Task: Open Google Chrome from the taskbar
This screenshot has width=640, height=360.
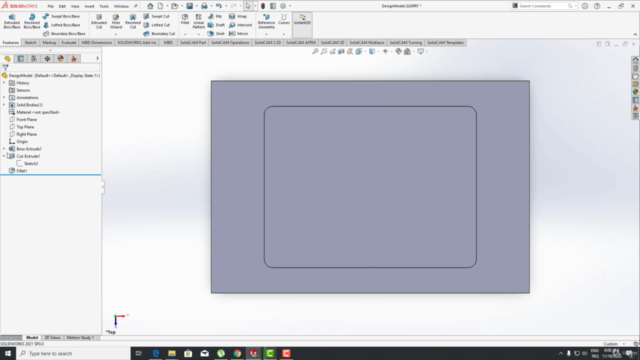Action: coord(237,353)
